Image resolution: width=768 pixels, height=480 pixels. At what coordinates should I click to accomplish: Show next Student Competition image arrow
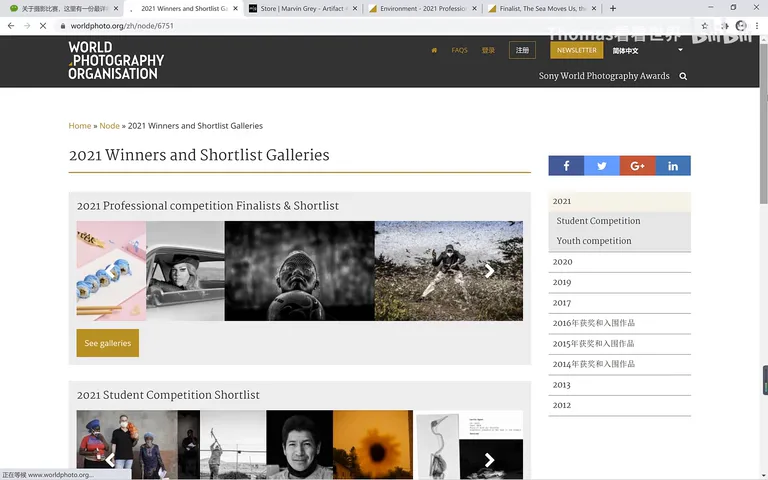(489, 459)
